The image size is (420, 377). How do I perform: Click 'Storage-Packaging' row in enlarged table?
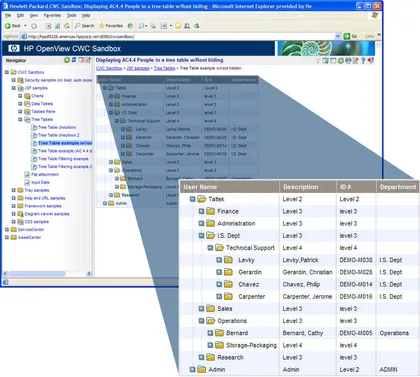click(298, 345)
